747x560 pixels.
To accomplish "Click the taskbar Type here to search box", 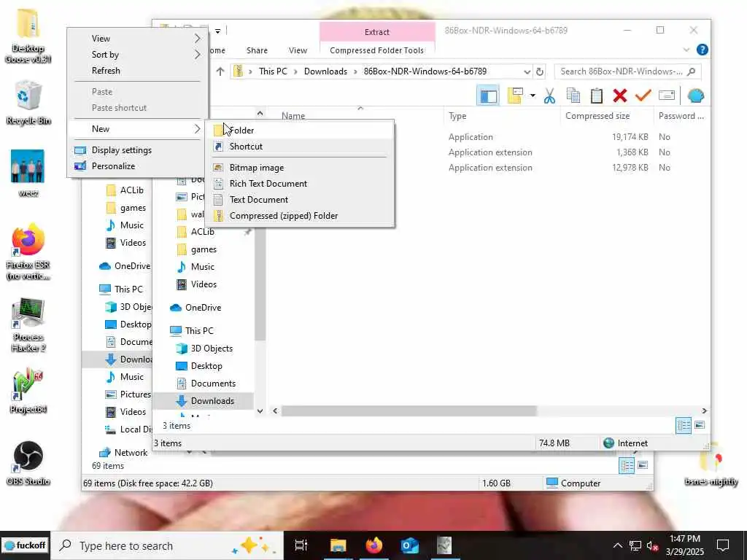I will [x=167, y=545].
